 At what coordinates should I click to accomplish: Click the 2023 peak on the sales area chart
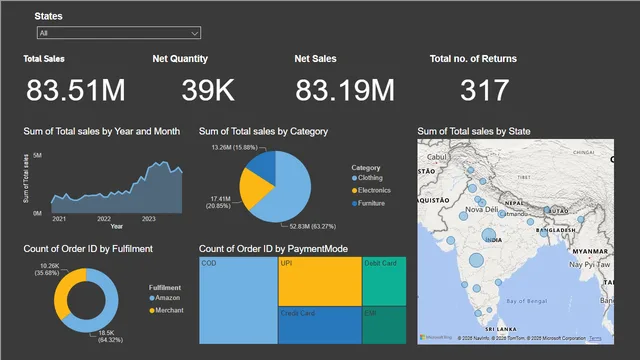pos(164,162)
